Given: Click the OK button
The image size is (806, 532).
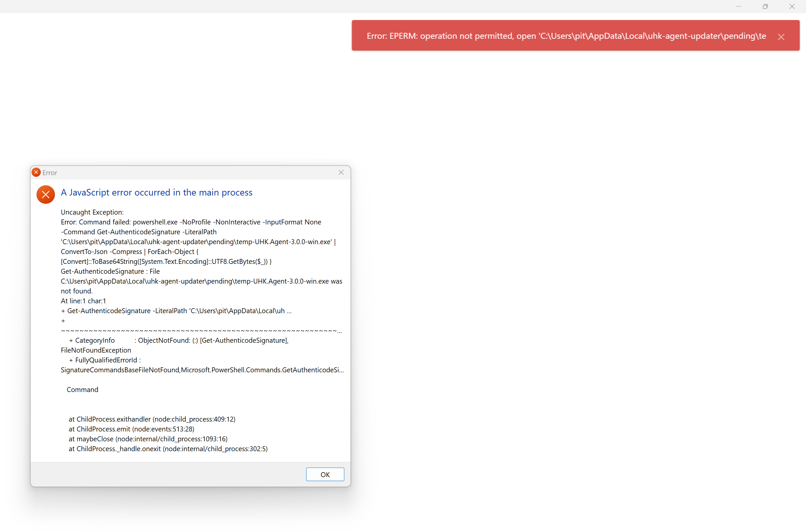Looking at the screenshot, I should point(325,474).
